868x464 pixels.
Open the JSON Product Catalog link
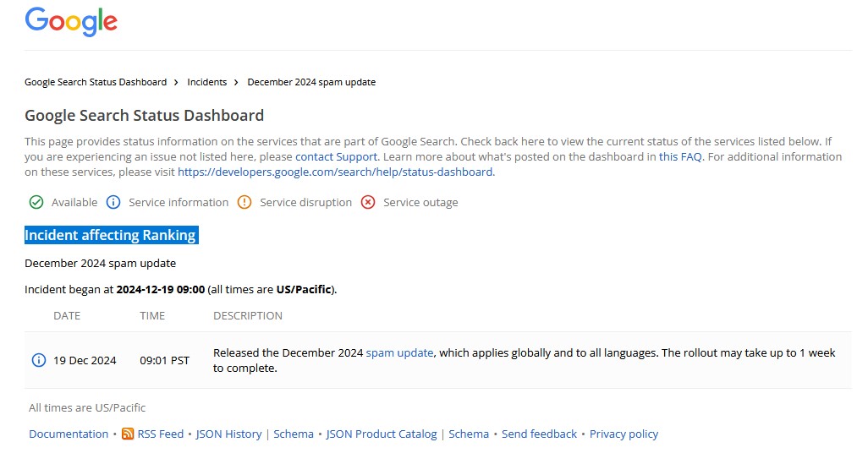click(x=382, y=434)
